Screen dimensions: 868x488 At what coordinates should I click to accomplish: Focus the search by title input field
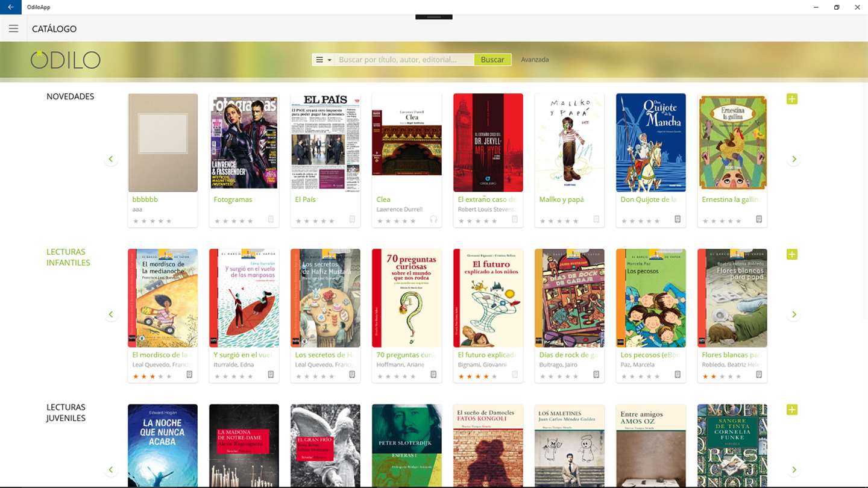(x=404, y=60)
